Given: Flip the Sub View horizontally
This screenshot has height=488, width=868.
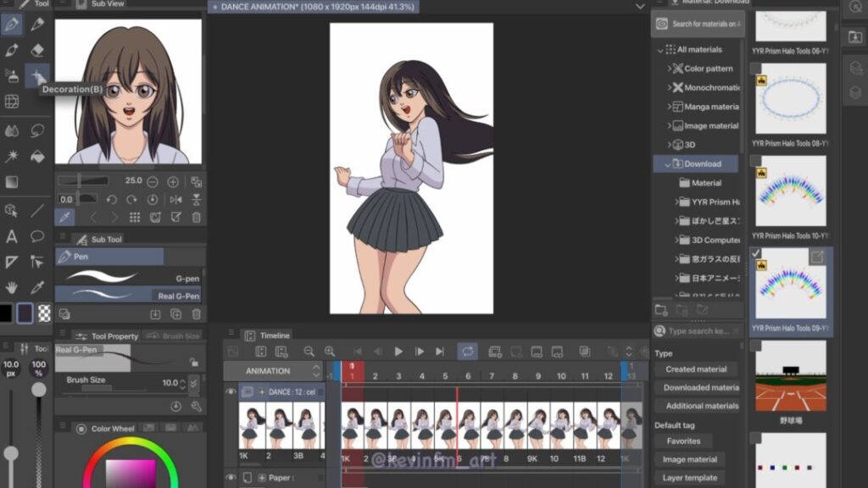Looking at the screenshot, I should pyautogui.click(x=176, y=200).
